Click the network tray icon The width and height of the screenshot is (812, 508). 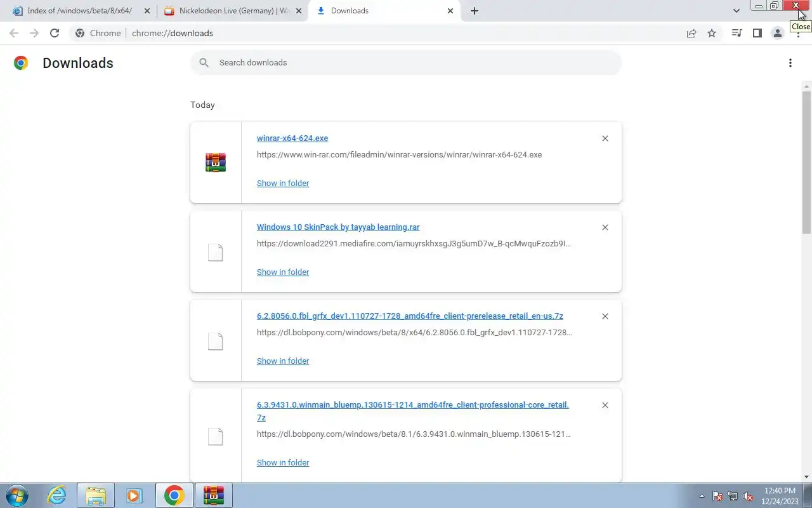tap(733, 496)
